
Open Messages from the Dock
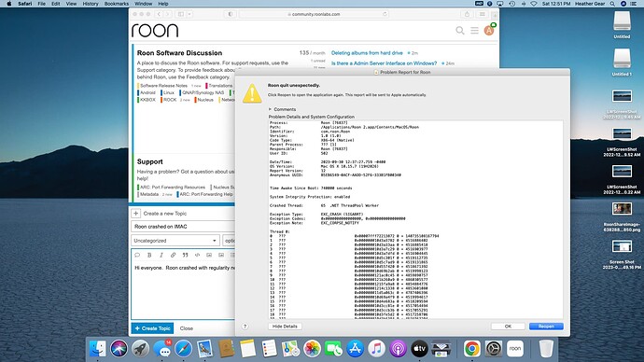(x=162, y=349)
